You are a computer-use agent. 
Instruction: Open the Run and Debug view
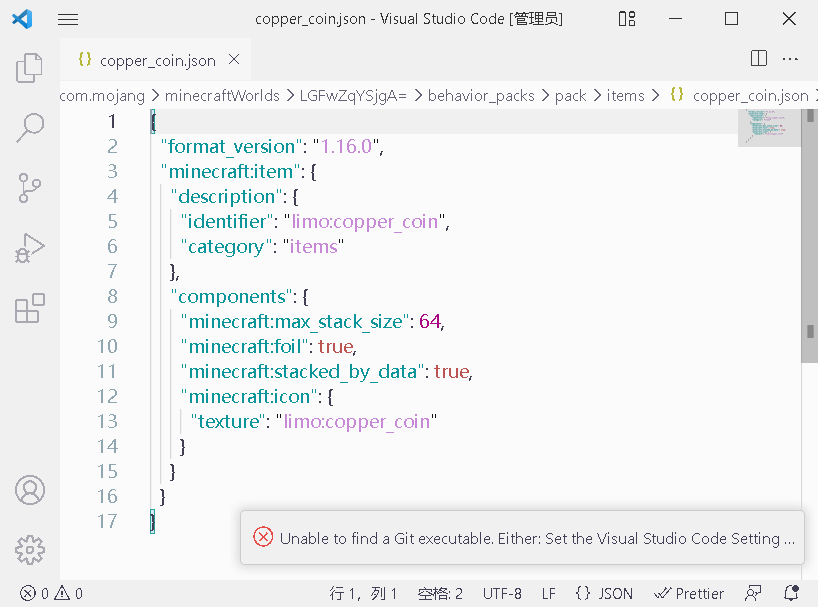click(30, 248)
